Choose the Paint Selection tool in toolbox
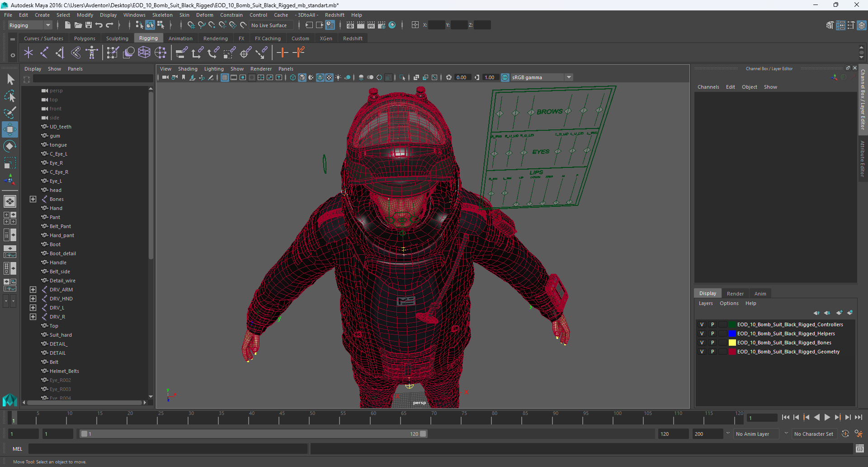The image size is (868, 467). tap(10, 113)
